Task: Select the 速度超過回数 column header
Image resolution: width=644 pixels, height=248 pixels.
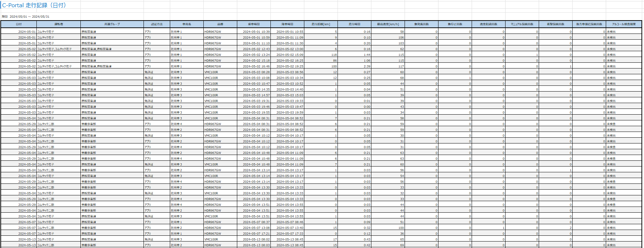Action: 489,24
